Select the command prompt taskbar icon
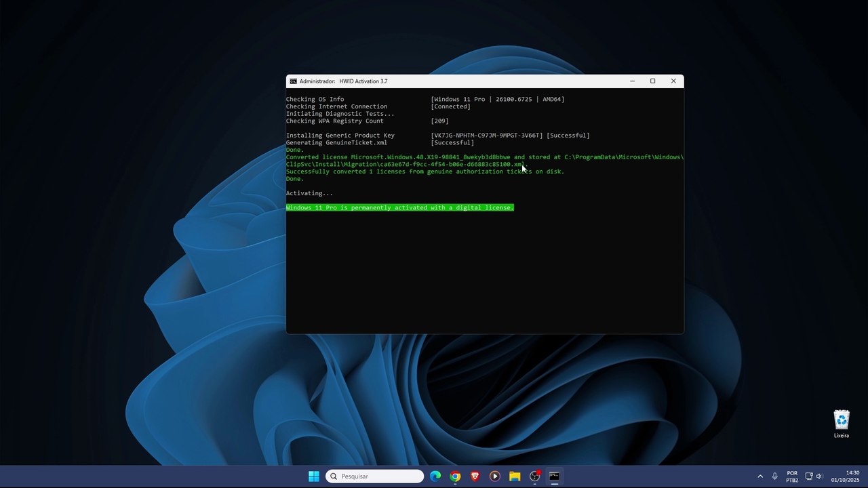The image size is (868, 488). click(x=554, y=476)
